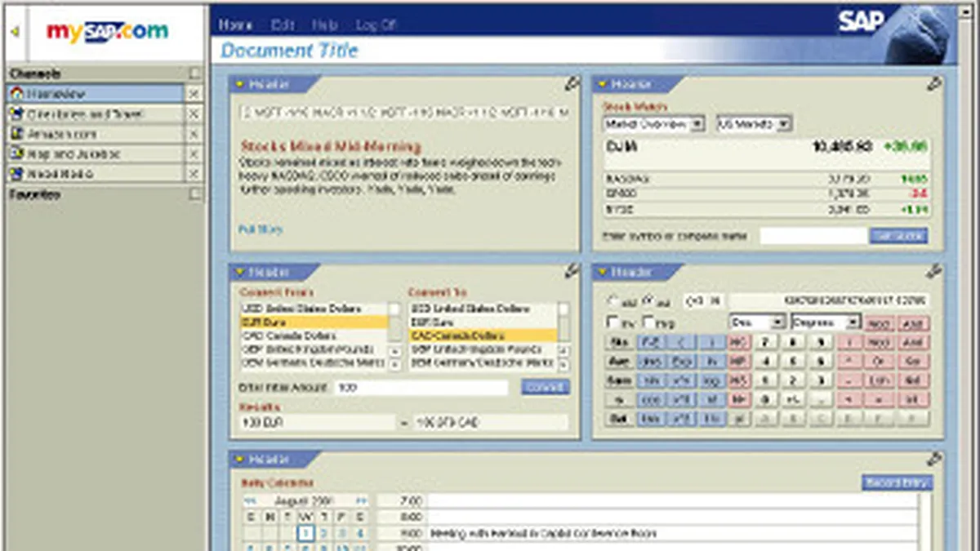Toggle the Favorites section checkbox
The image size is (980, 551).
pos(194,195)
